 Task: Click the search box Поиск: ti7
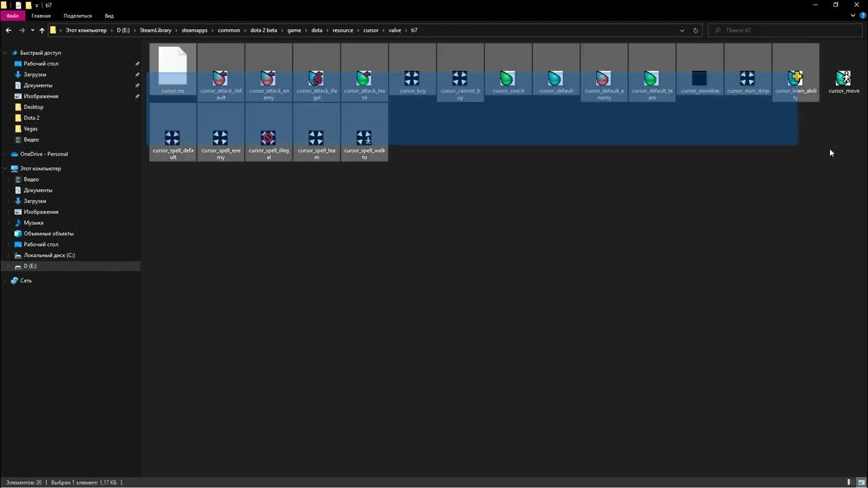785,30
